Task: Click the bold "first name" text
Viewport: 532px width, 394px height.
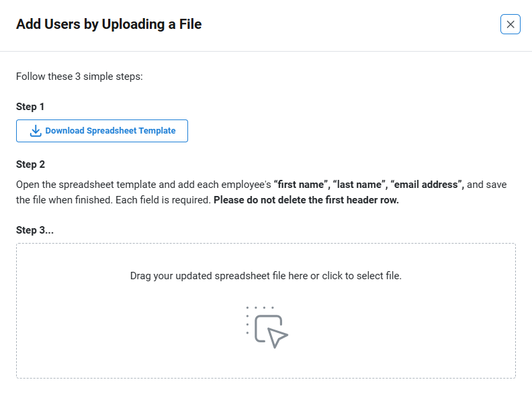Action: coord(301,185)
